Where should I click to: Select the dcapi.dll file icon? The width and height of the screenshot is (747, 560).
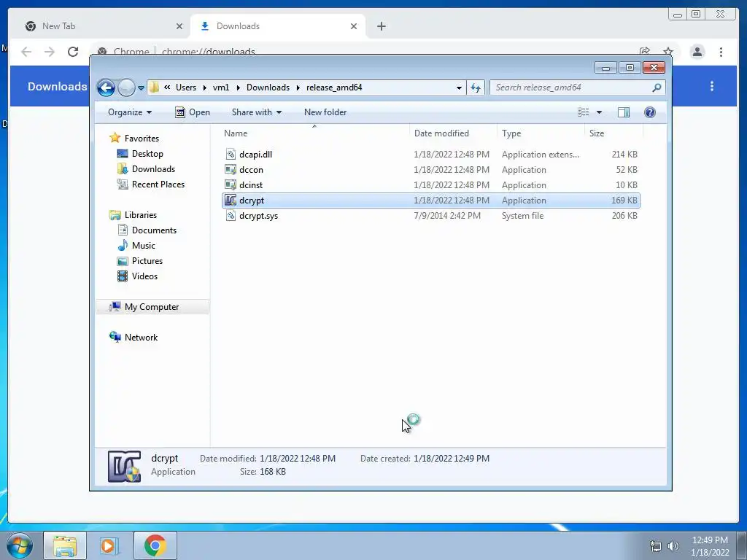231,155
